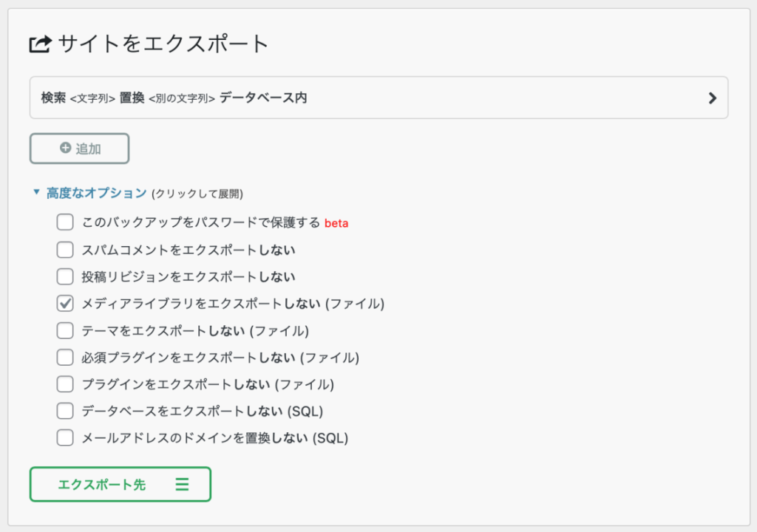
Task: Click the 追加 button
Action: click(79, 149)
